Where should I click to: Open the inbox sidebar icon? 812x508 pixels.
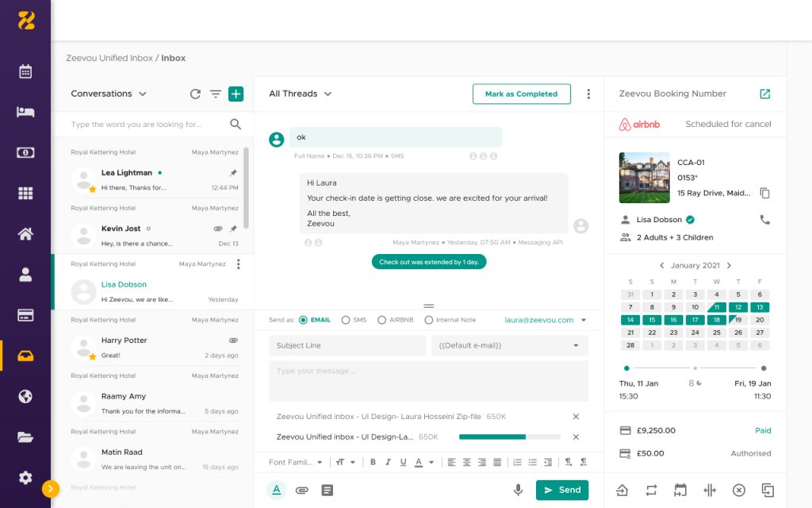pos(25,356)
